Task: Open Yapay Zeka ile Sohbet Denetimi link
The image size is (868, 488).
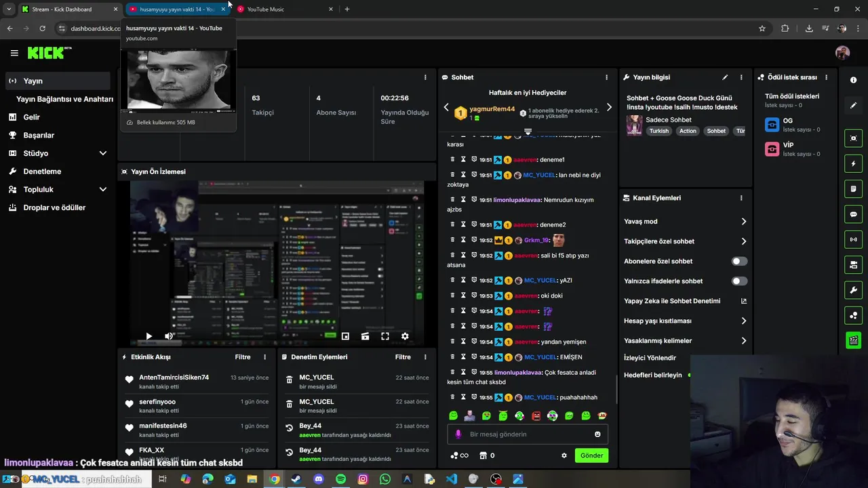Action: [685, 301]
